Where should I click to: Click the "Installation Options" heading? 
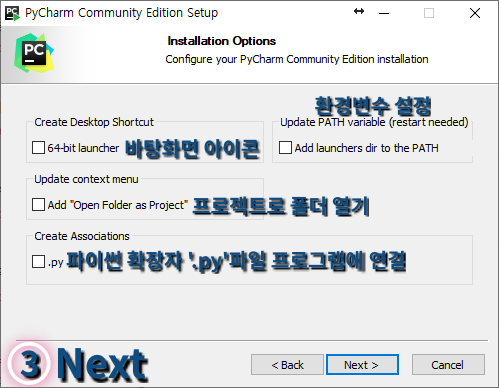tap(222, 41)
